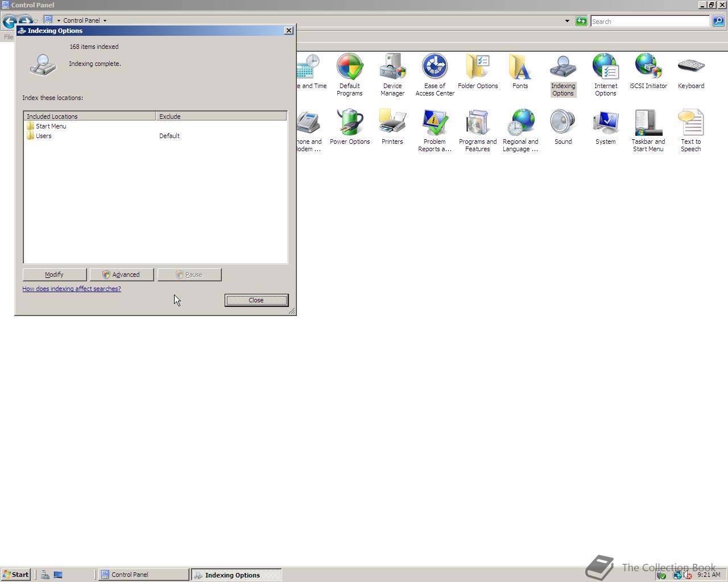Open the Fonts folder icon
Viewport: 728px width, 582px height.
click(520, 71)
